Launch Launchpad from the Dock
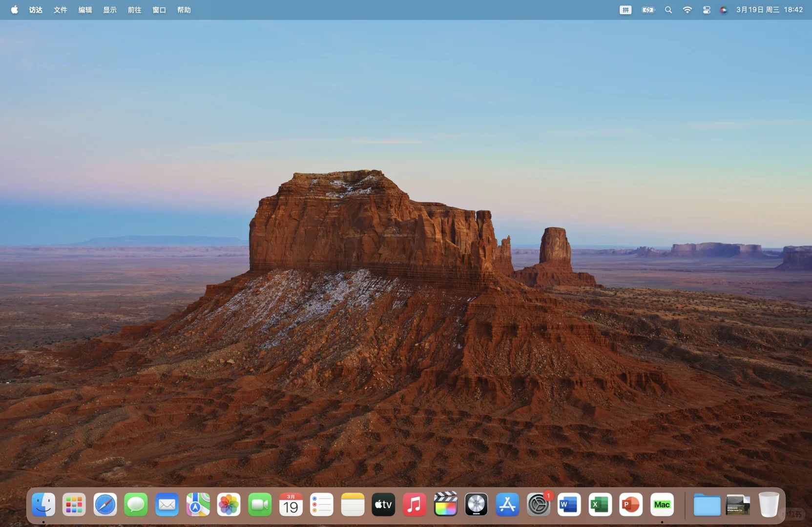This screenshot has height=527, width=812. (74, 505)
